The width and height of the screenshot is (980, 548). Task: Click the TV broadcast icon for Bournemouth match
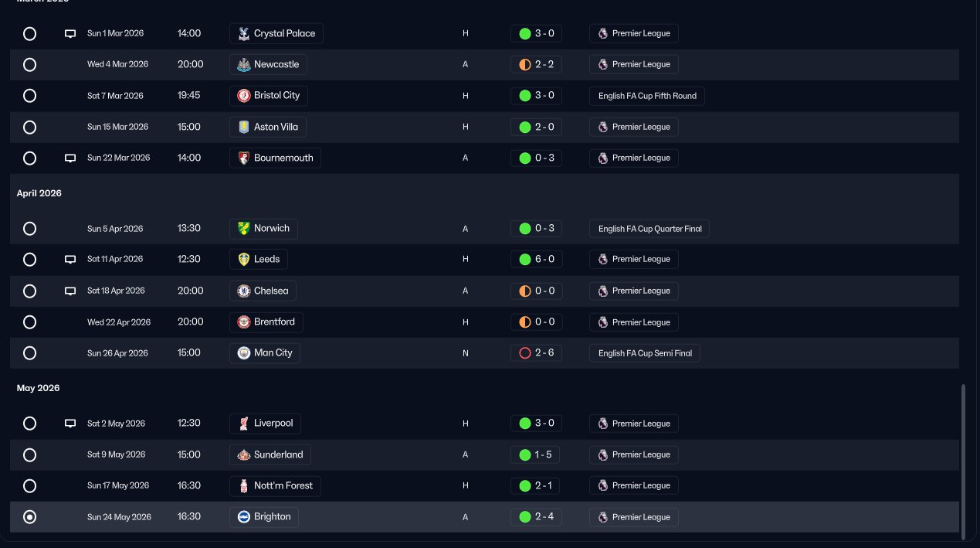[70, 158]
